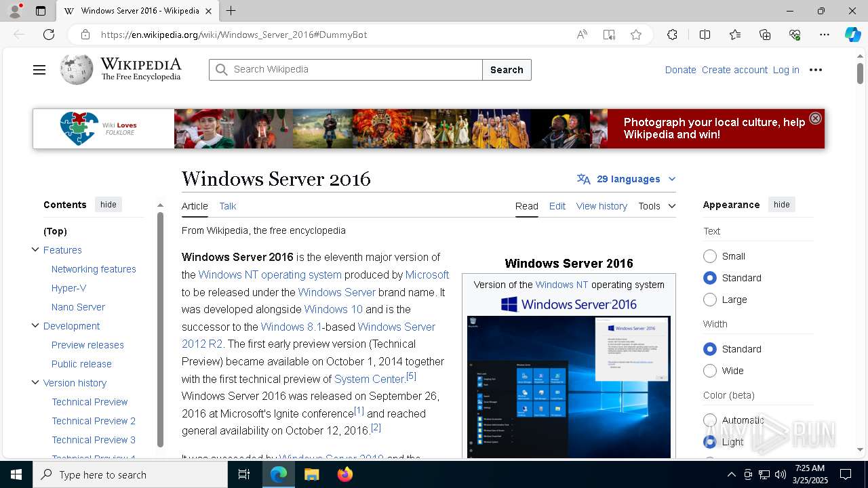Screen dimensions: 868x488
Task: Open the Windows Start menu
Action: pos(16,474)
